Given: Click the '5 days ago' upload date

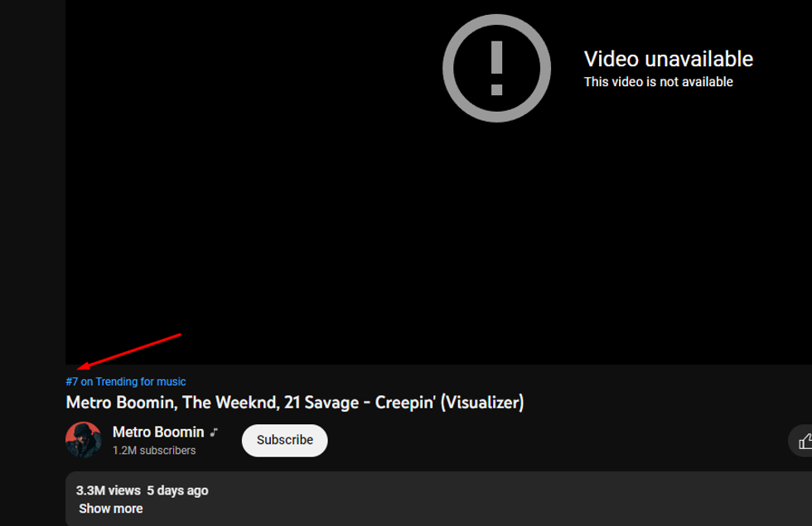Looking at the screenshot, I should tap(177, 490).
